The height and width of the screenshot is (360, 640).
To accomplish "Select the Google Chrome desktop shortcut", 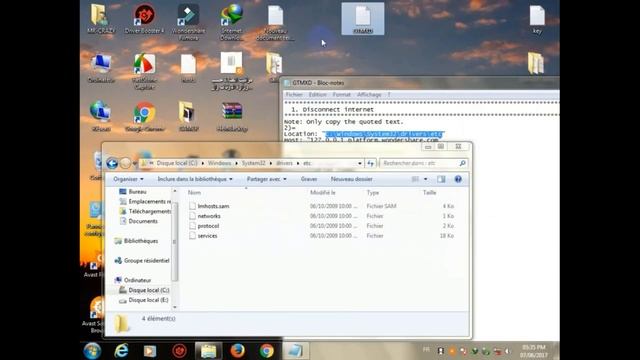I will 144,117.
